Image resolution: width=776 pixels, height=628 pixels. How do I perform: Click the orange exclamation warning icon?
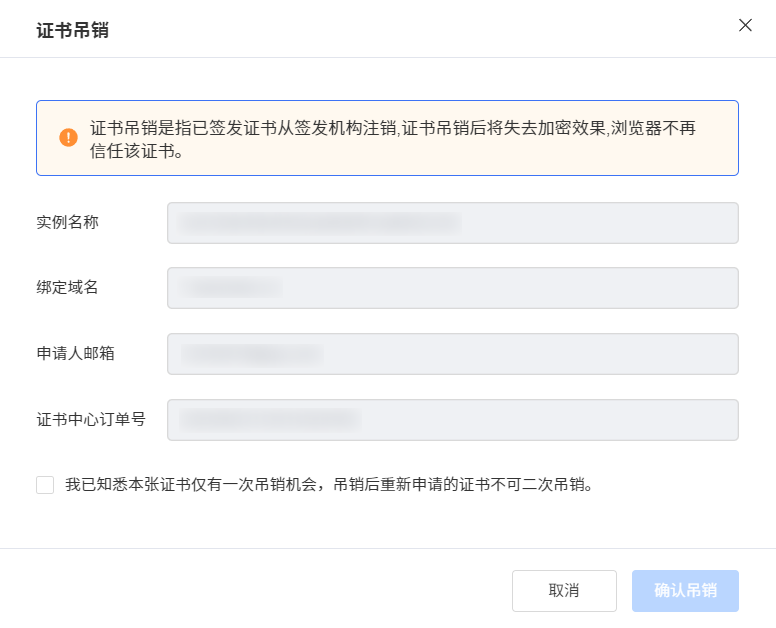pyautogui.click(x=68, y=137)
